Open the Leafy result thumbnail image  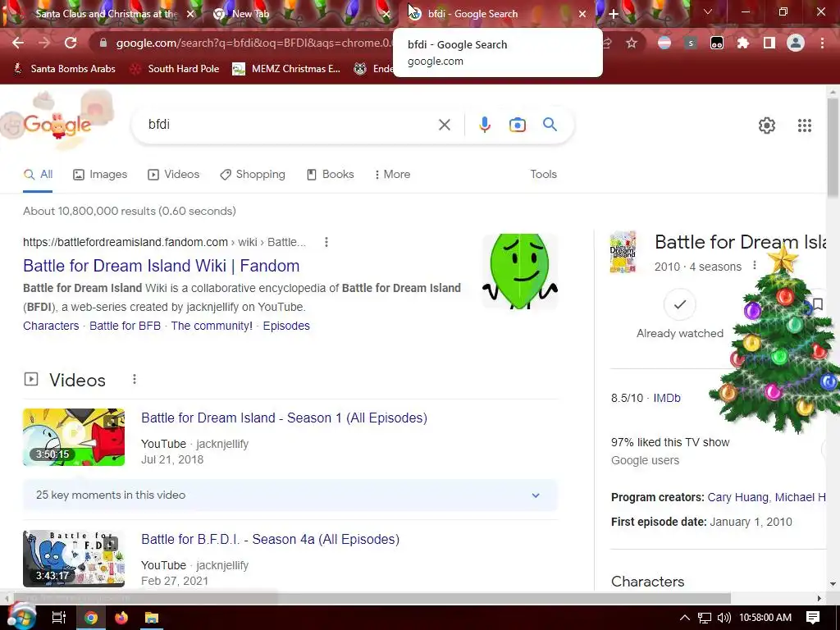click(519, 271)
